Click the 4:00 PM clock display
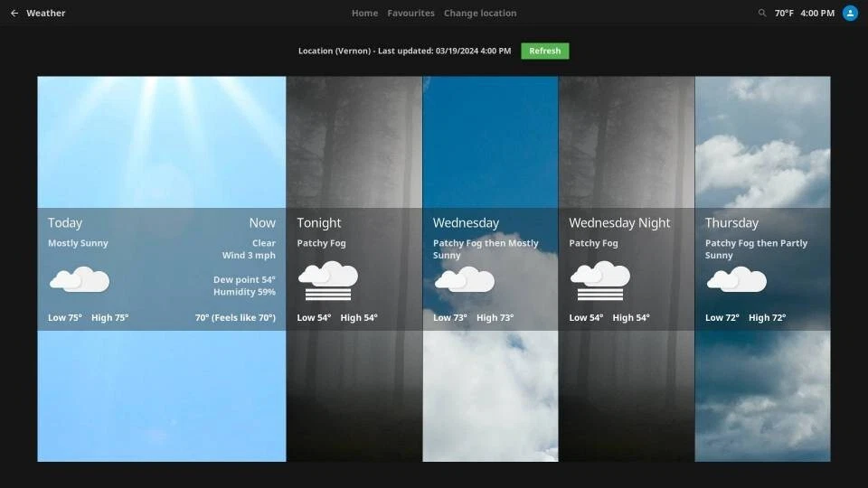 coord(817,14)
